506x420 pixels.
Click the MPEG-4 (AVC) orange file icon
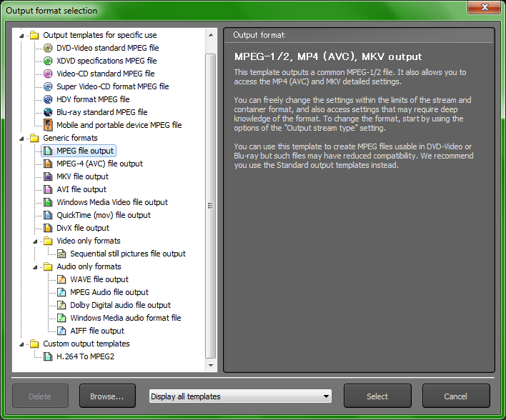[48, 164]
